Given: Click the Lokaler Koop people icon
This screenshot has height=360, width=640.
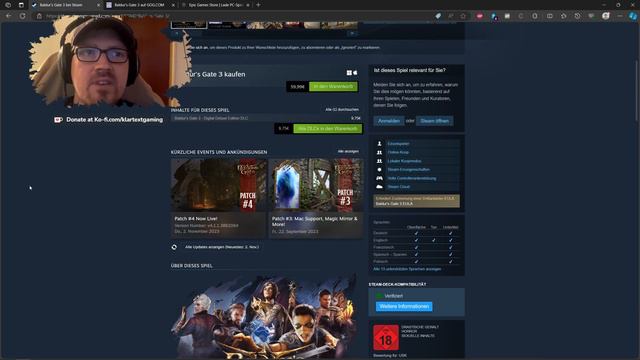Looking at the screenshot, I should pyautogui.click(x=379, y=161).
